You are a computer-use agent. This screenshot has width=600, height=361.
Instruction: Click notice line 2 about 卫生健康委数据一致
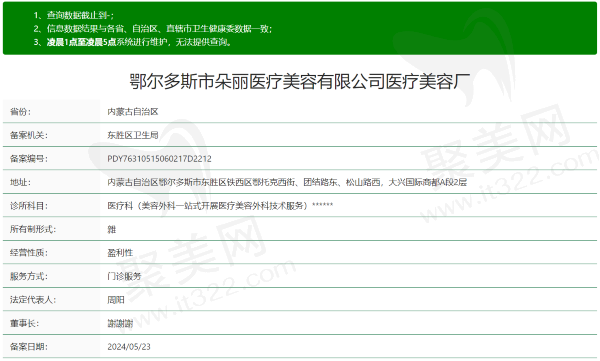(x=153, y=29)
